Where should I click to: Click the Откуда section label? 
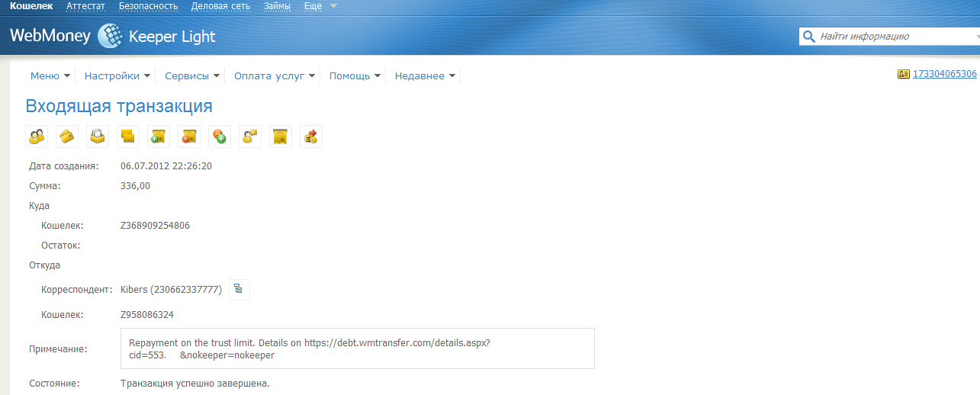click(44, 265)
